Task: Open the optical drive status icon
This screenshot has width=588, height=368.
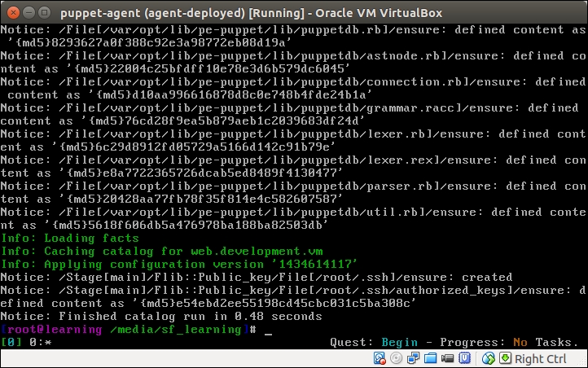Action: (395, 358)
